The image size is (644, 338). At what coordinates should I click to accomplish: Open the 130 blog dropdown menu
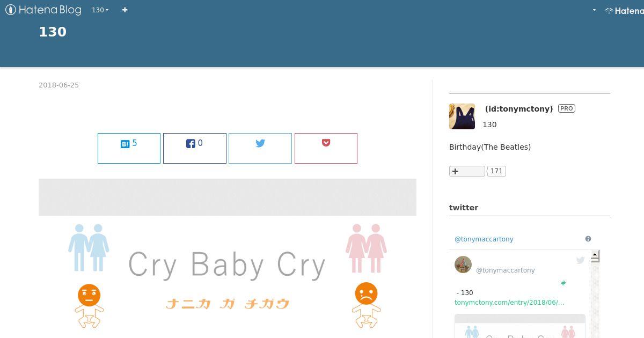click(100, 10)
